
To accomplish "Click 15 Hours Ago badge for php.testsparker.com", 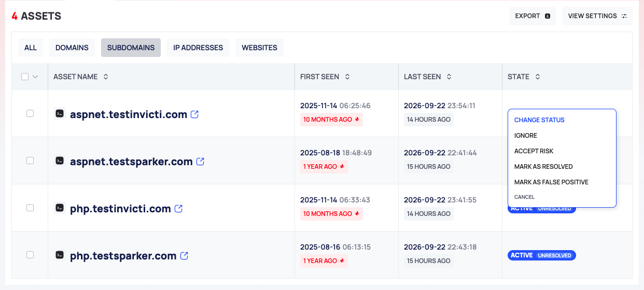I will click(x=429, y=261).
